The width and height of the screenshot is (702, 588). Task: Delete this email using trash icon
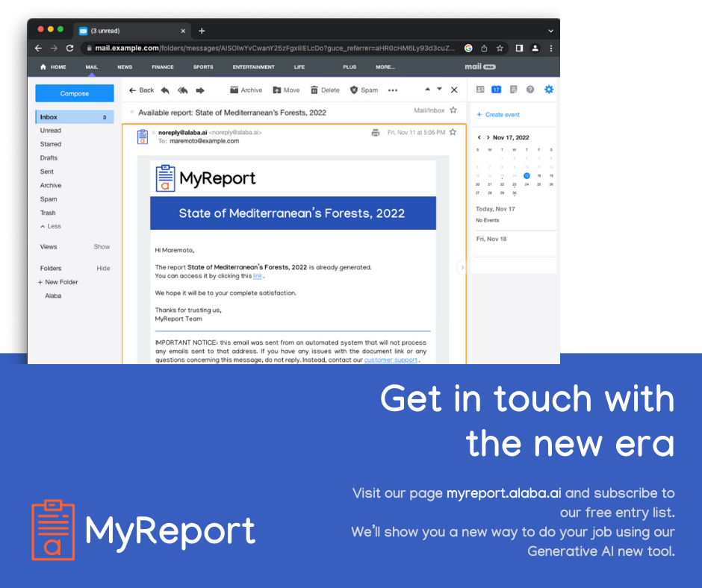325,90
